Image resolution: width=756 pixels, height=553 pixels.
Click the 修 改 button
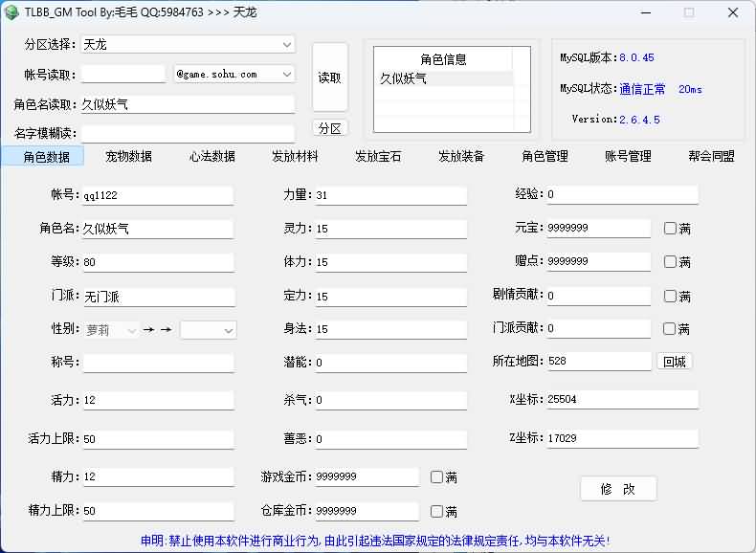point(618,489)
